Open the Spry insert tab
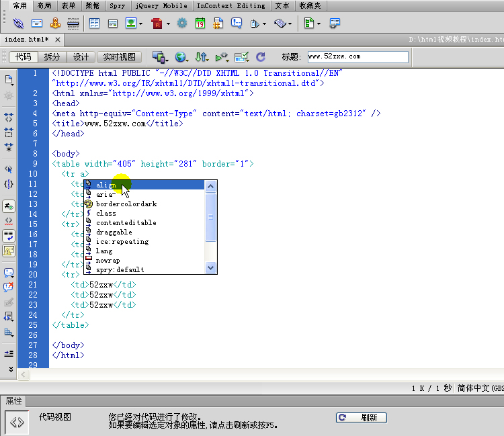504x436 pixels. [118, 5]
